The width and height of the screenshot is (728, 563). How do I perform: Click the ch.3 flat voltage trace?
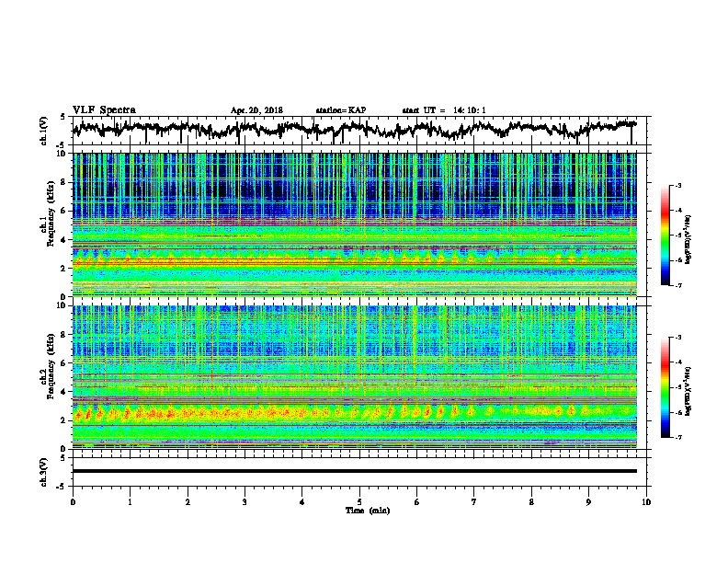pos(355,471)
